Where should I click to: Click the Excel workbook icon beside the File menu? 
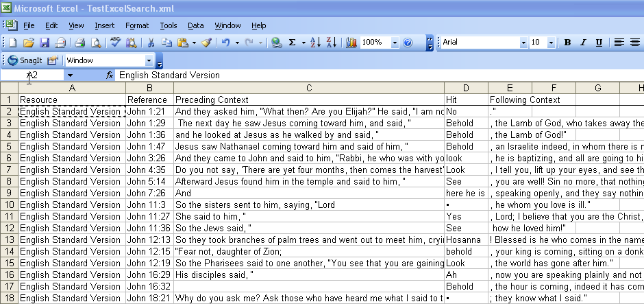click(12, 25)
